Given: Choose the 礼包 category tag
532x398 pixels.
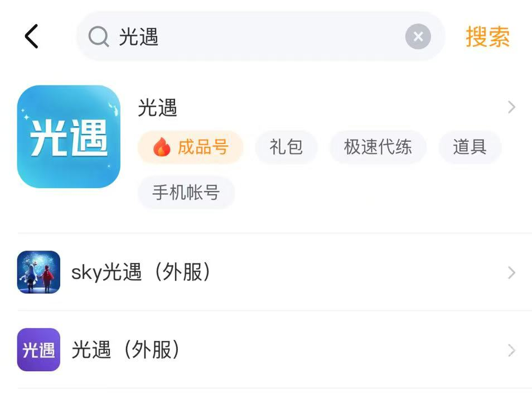Looking at the screenshot, I should point(286,147).
